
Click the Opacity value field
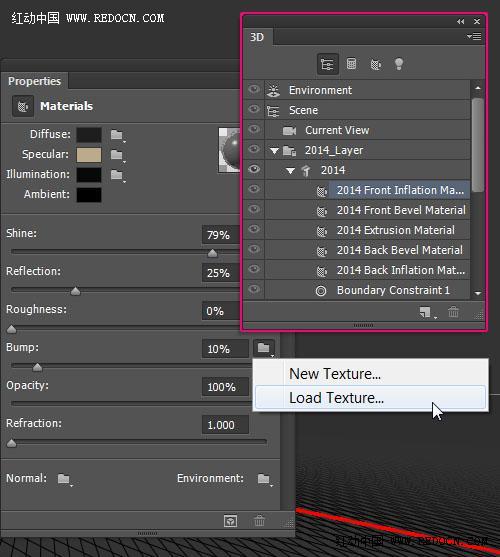pos(225,387)
